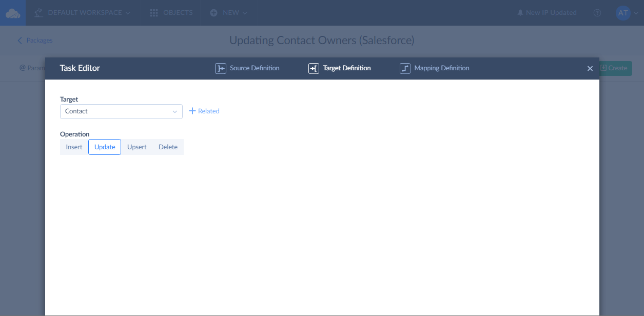Viewport: 644px width, 316px height.
Task: Click the Mapping Definition icon
Action: pyautogui.click(x=405, y=68)
